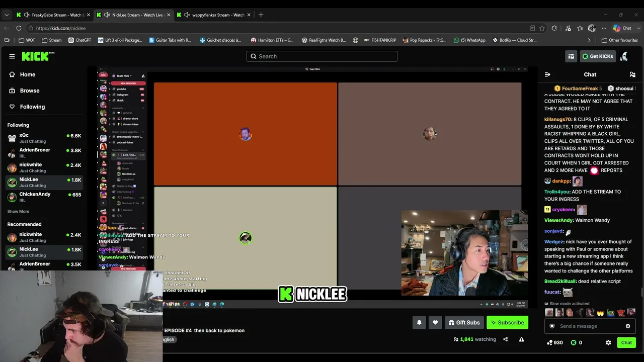Toggle mute on the wappyflanker Stream tab
This screenshot has width=644, height=362.
tap(187, 15)
